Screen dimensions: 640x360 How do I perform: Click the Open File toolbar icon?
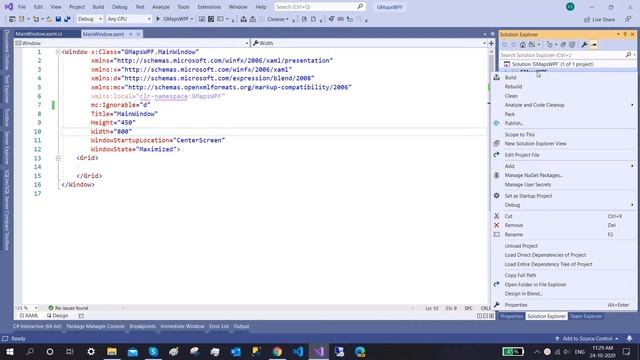click(49, 19)
